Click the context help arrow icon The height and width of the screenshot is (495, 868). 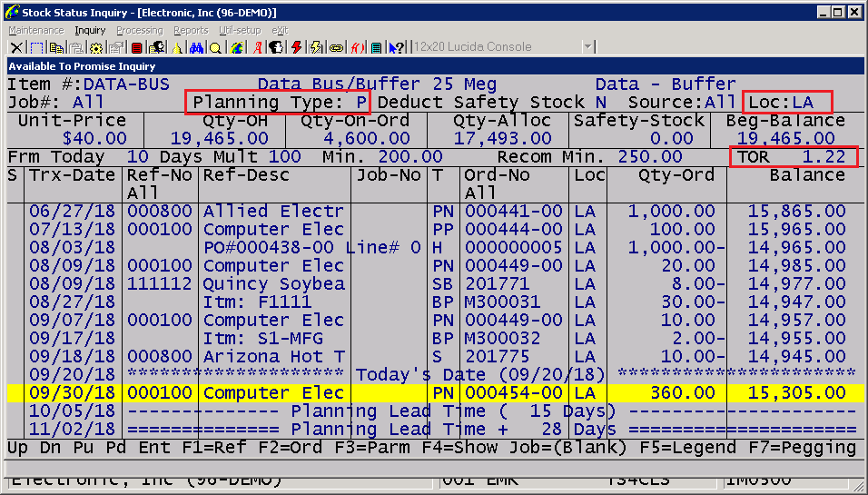click(x=396, y=47)
